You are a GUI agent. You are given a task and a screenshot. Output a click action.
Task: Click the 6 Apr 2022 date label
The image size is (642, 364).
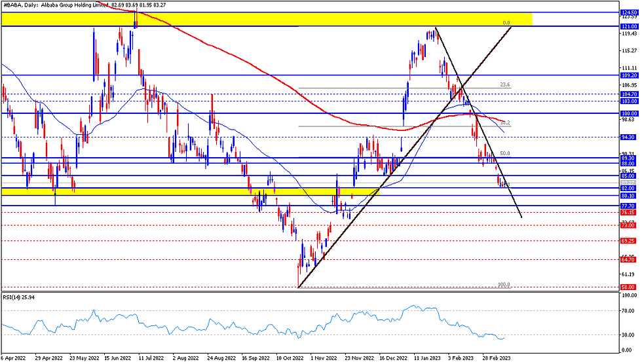point(12,358)
